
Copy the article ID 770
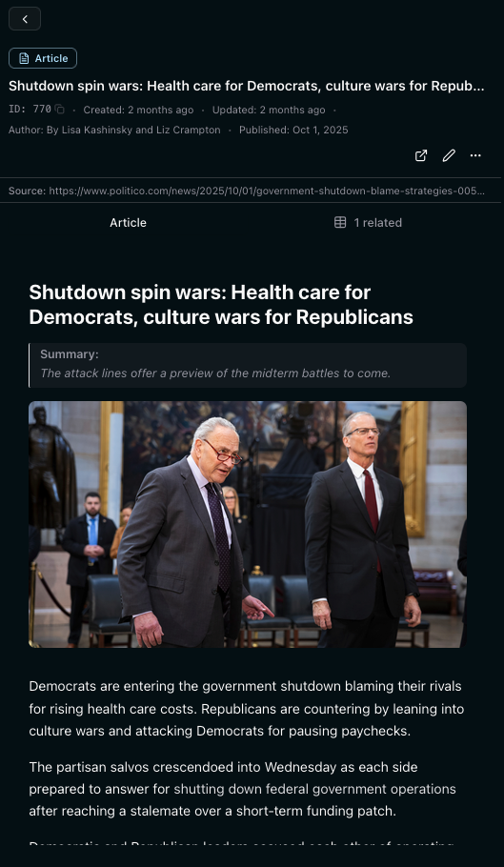click(60, 110)
